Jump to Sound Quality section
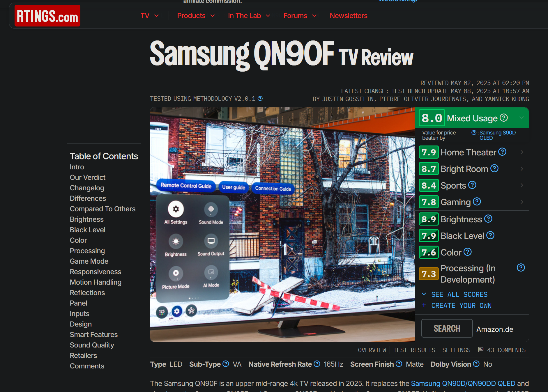This screenshot has width=548, height=392. [92, 345]
